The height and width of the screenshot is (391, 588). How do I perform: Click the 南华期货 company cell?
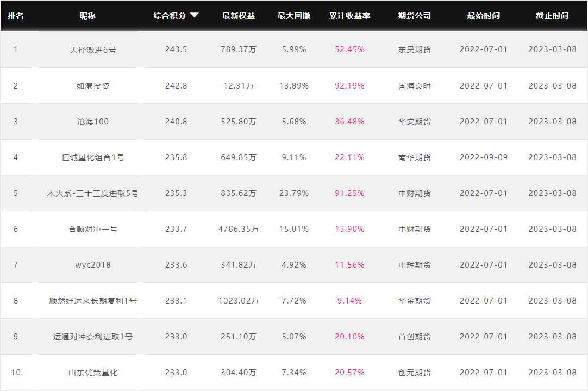[x=415, y=157]
